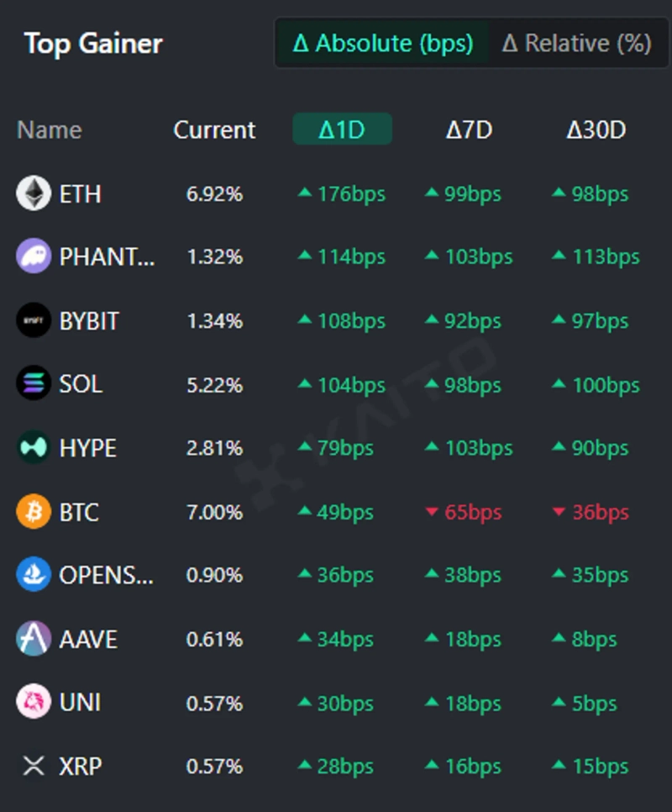Select the Δ7D column tab

click(469, 129)
